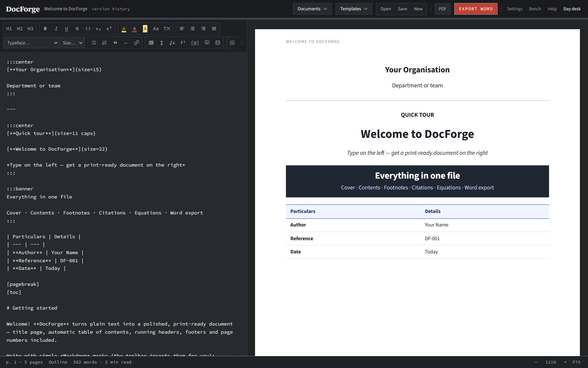The image size is (588, 368).
Task: Insert a hyperlink with chain icon
Action: click(x=136, y=43)
